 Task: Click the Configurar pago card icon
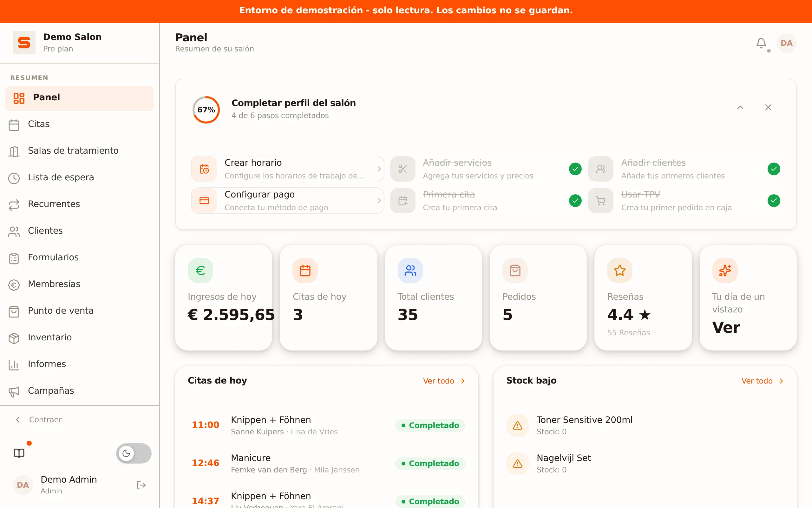(204, 201)
